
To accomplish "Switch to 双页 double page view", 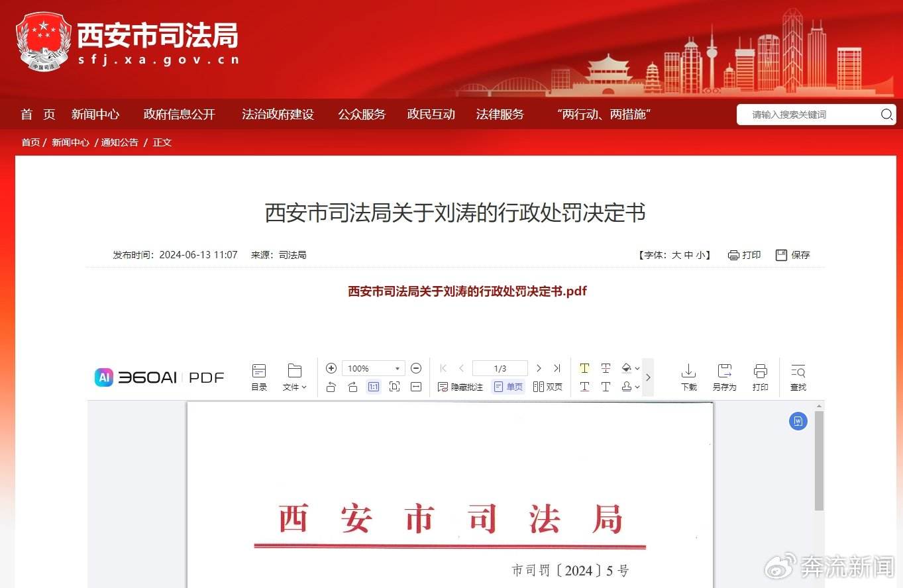I will pos(548,387).
